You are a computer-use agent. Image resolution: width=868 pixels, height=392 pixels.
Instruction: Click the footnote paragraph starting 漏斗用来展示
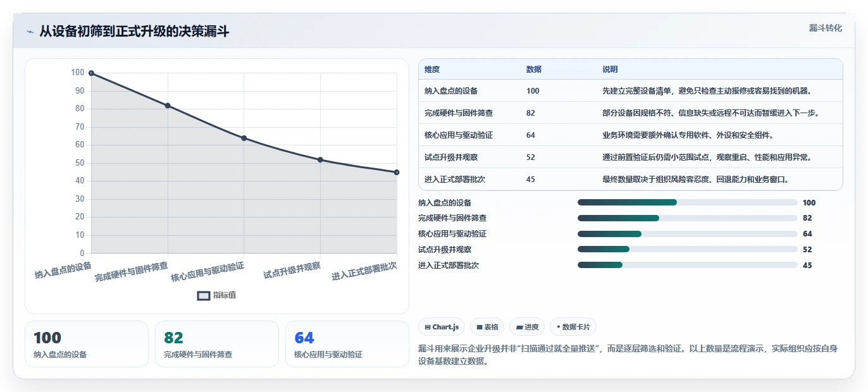tap(628, 355)
